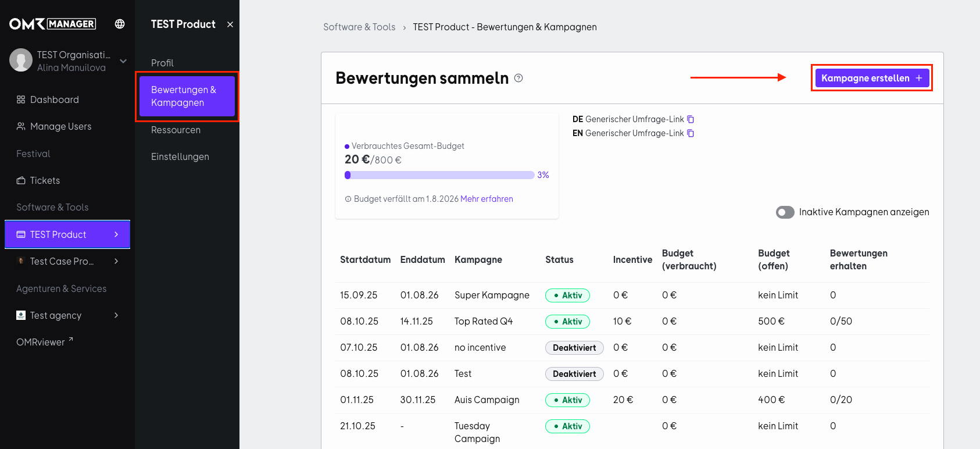Click the globe language icon
The image size is (980, 449).
click(x=120, y=24)
